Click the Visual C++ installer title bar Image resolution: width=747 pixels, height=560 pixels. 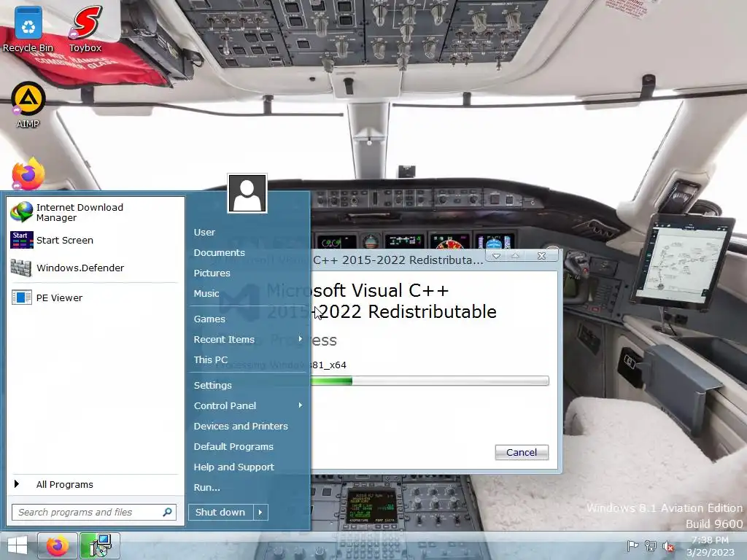tap(398, 260)
